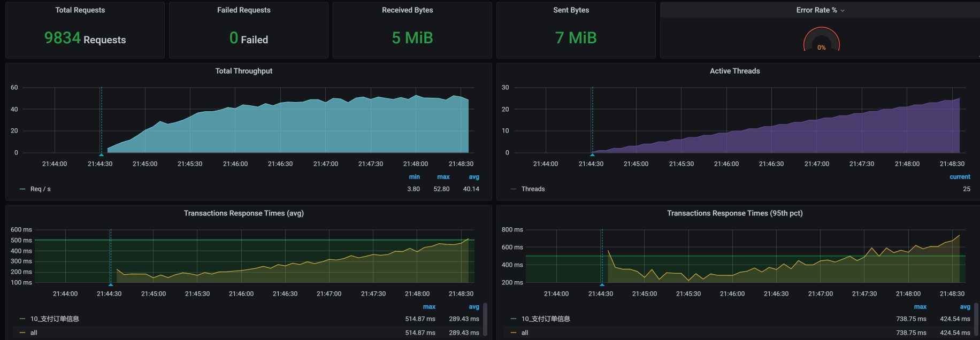Image resolution: width=980 pixels, height=340 pixels.
Task: Toggle the Threads series in legend
Action: (x=533, y=189)
